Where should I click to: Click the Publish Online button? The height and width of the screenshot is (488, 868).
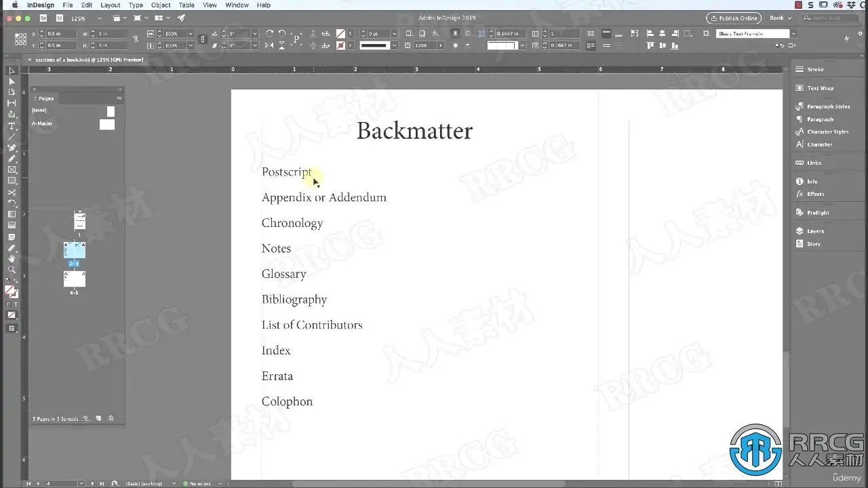tap(734, 18)
